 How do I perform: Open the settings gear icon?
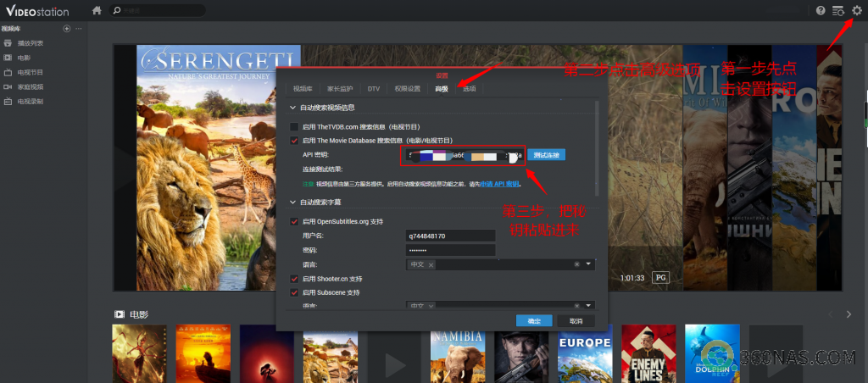pyautogui.click(x=857, y=10)
